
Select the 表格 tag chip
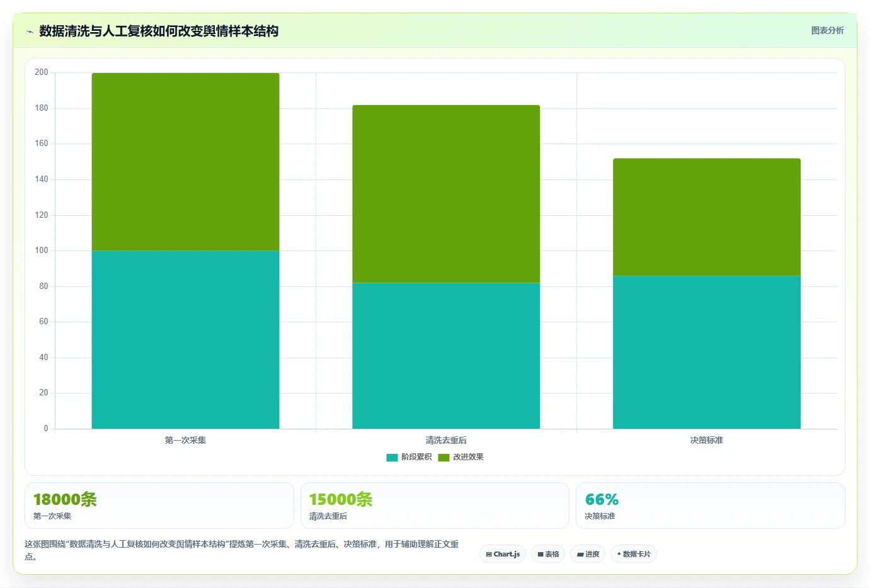click(x=548, y=554)
